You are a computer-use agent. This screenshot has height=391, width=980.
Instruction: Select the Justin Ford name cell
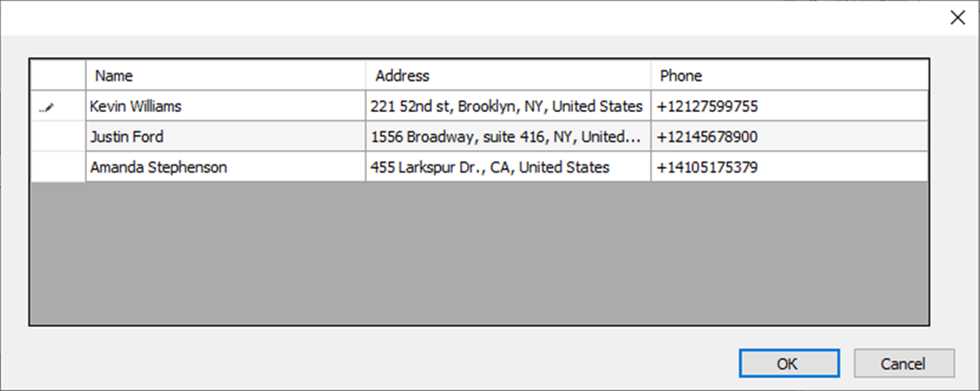(226, 136)
